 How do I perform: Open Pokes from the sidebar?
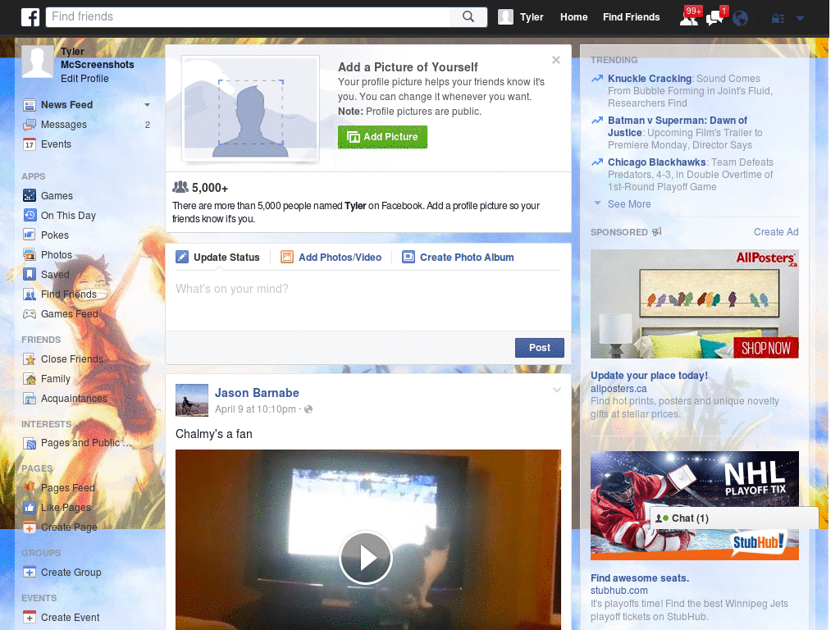[x=55, y=235]
